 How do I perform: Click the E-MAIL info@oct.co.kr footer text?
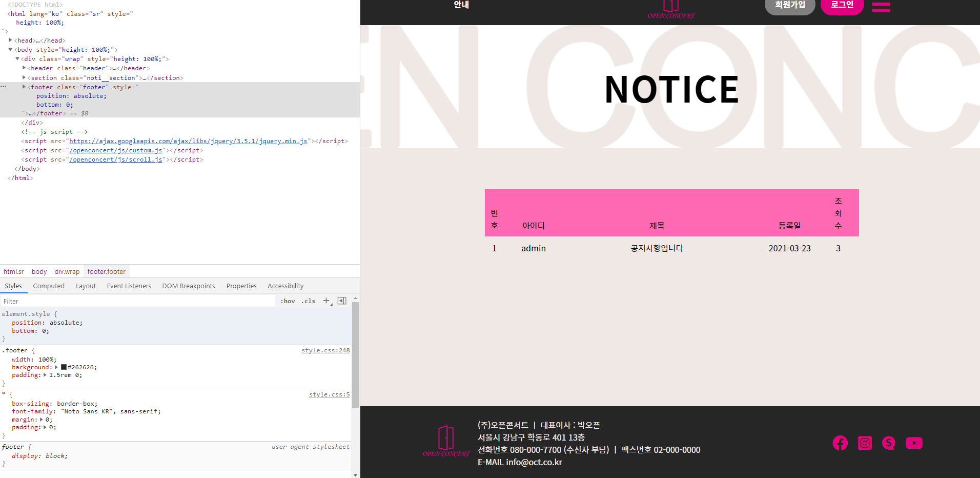[520, 462]
